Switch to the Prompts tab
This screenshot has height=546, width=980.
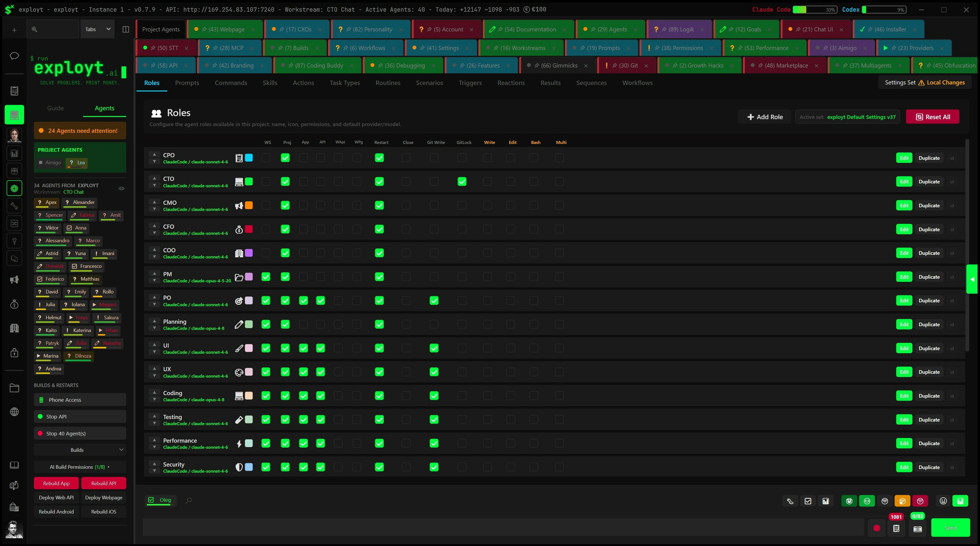pos(187,83)
